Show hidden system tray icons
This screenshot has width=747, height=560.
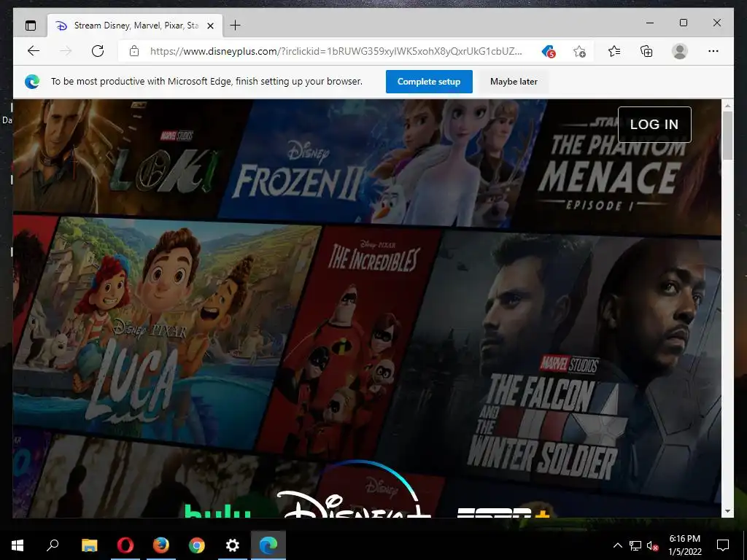(617, 545)
